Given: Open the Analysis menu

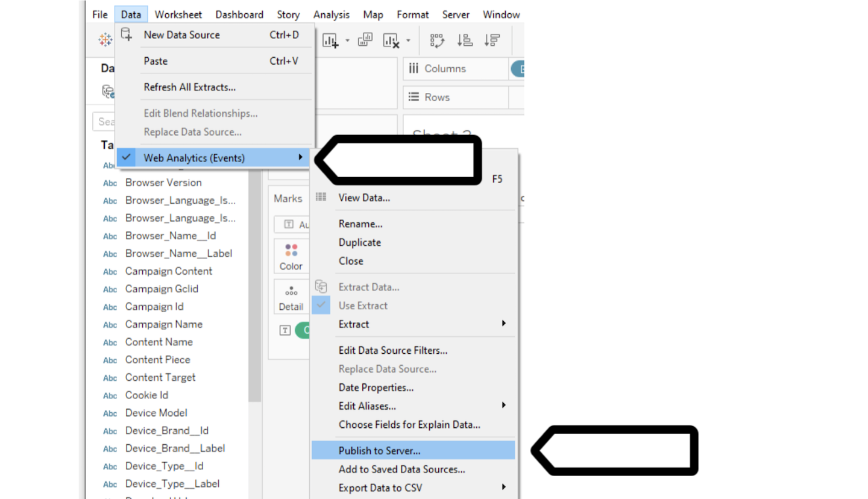Looking at the screenshot, I should click(x=332, y=14).
